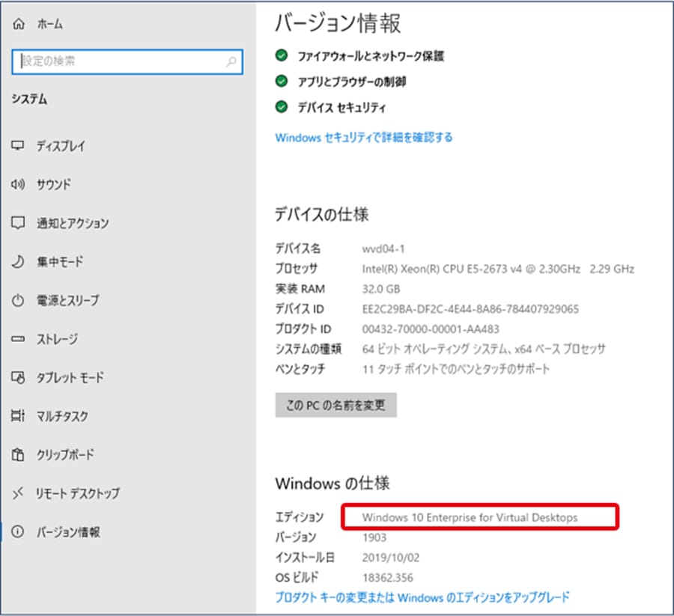Click the アプリとブラウザーの制御 status text
The image size is (674, 616).
pos(352,81)
